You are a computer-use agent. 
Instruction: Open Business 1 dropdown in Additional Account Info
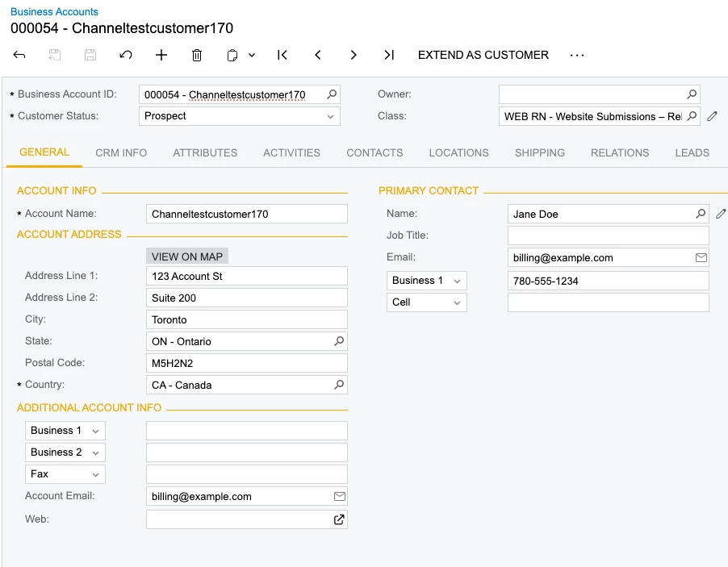65,431
